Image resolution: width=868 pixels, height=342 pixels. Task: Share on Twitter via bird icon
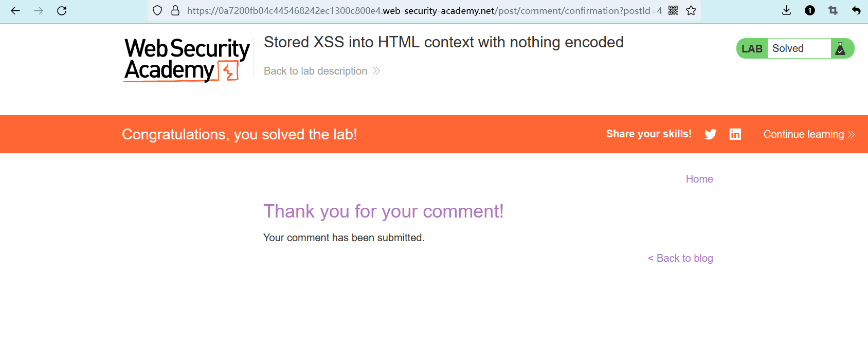711,134
